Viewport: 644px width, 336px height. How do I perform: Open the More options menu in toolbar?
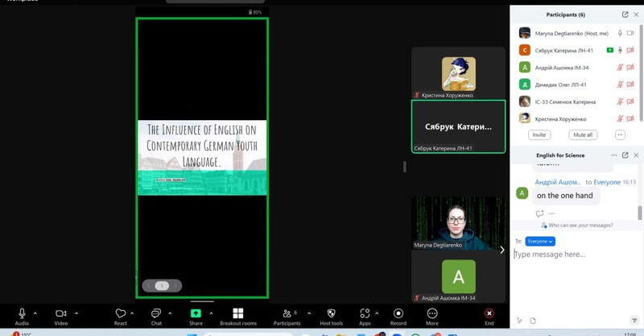coord(432,317)
